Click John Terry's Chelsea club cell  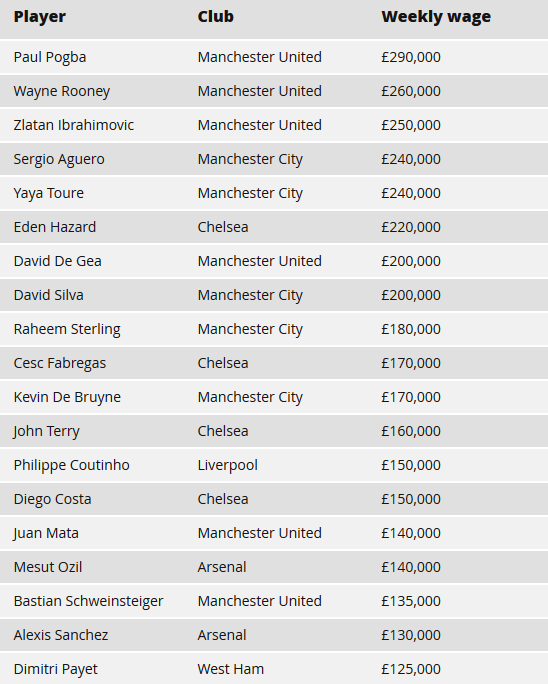tap(223, 431)
